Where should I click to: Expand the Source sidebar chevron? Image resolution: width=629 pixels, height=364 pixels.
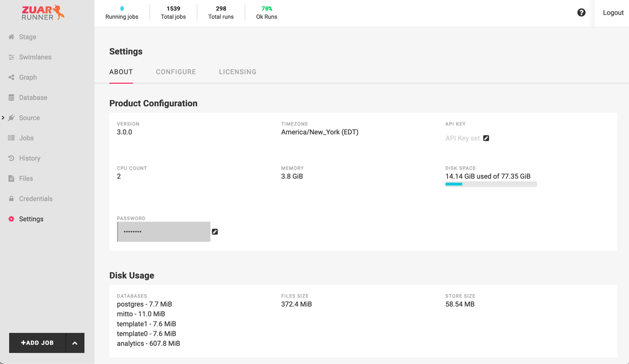pyautogui.click(x=3, y=118)
